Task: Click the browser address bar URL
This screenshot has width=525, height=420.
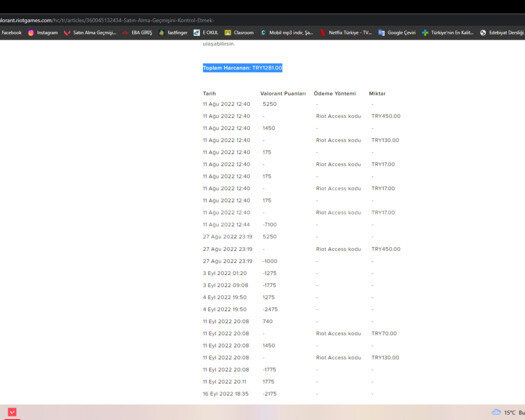Action: [x=107, y=20]
